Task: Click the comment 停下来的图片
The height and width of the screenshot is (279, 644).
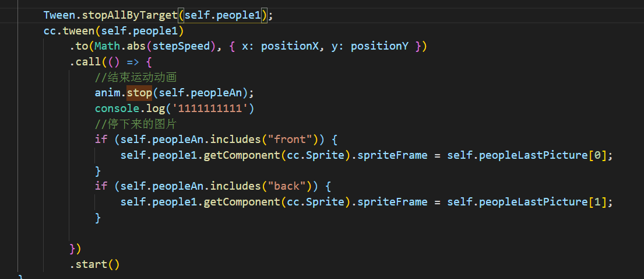Action: pyautogui.click(x=136, y=124)
